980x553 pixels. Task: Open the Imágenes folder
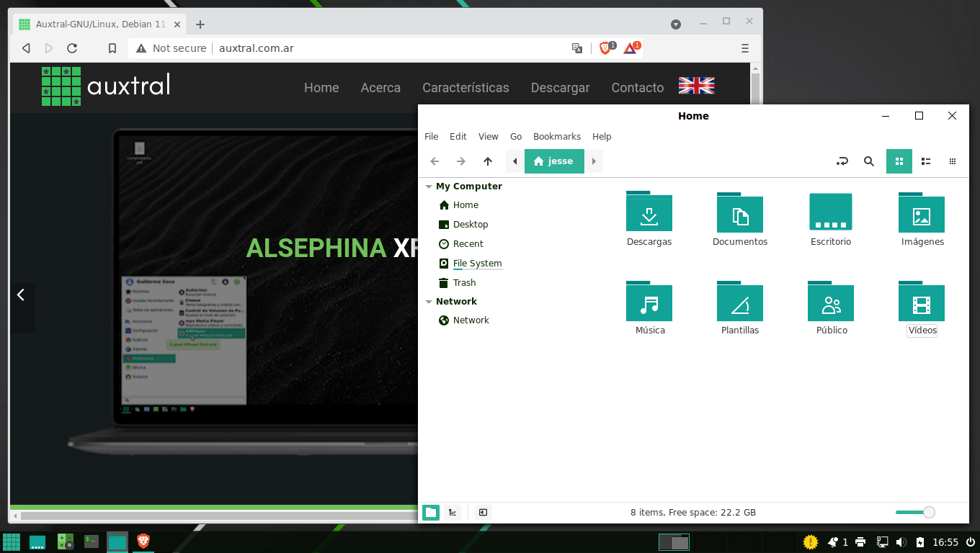(x=922, y=219)
